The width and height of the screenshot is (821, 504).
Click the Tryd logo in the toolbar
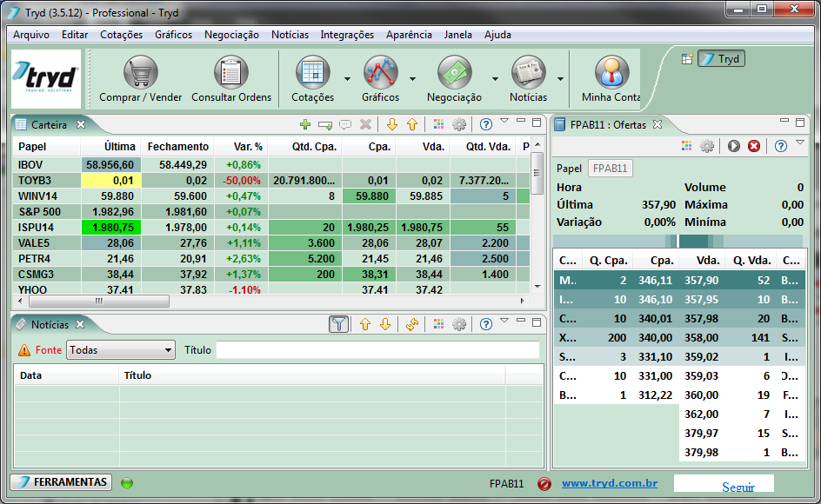(46, 78)
